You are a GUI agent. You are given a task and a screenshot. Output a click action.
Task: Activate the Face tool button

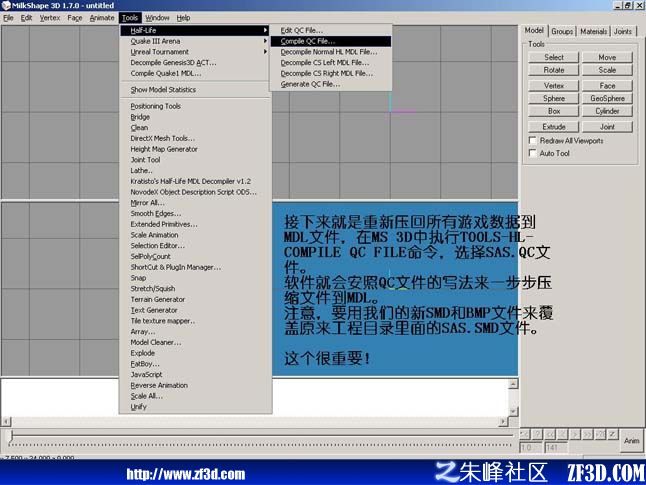point(607,86)
